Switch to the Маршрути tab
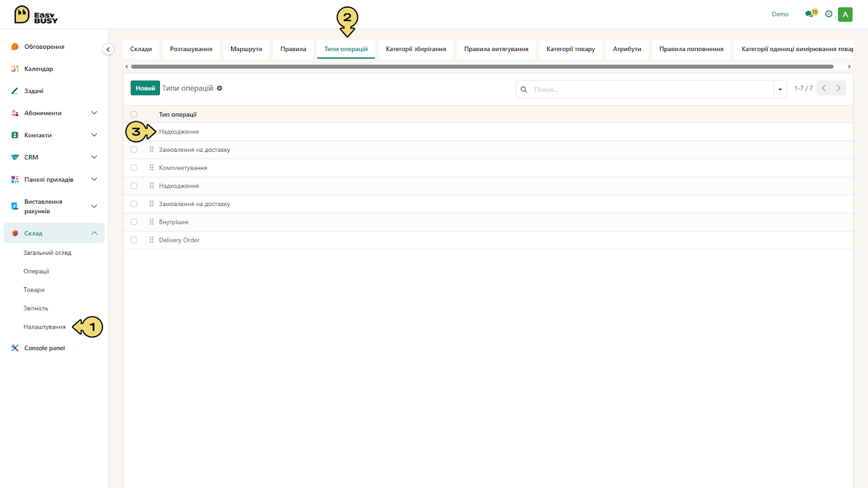Viewport: 868px width, 488px height. 246,49
